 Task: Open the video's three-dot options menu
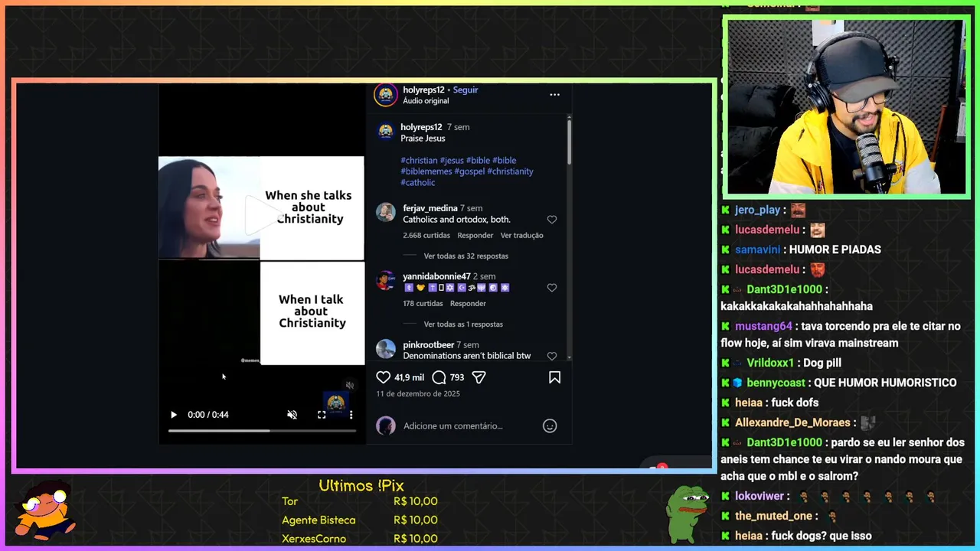[351, 415]
